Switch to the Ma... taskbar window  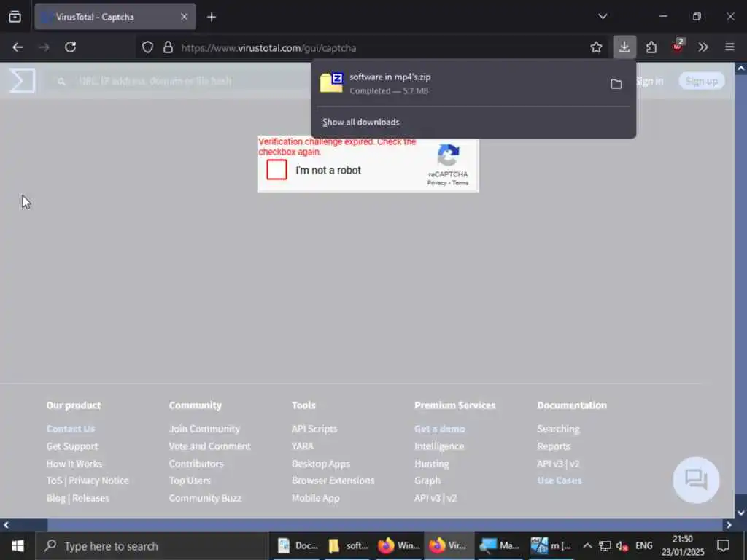click(x=499, y=545)
